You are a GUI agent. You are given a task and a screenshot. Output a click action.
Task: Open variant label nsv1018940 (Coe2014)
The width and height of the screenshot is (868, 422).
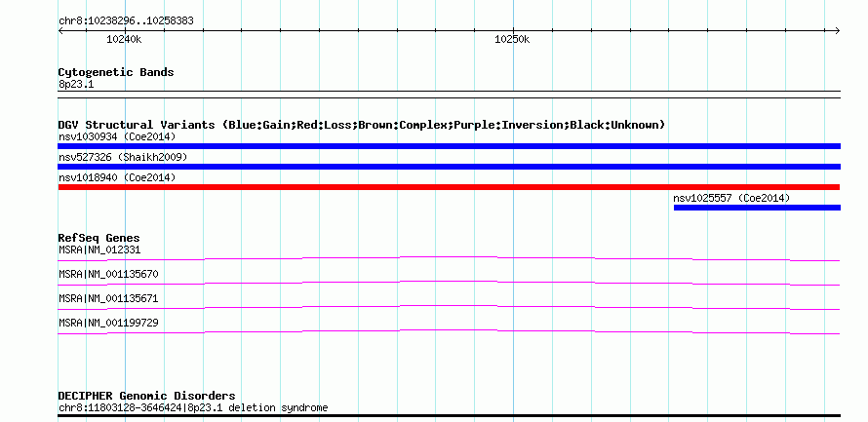point(117,177)
